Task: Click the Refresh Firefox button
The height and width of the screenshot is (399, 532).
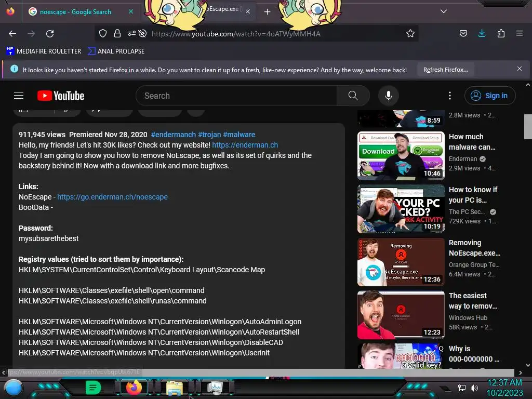Action: tap(445, 70)
